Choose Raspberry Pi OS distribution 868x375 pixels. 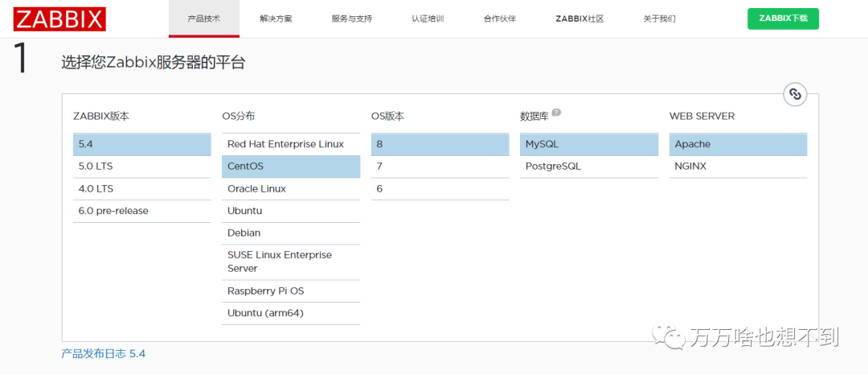291,291
